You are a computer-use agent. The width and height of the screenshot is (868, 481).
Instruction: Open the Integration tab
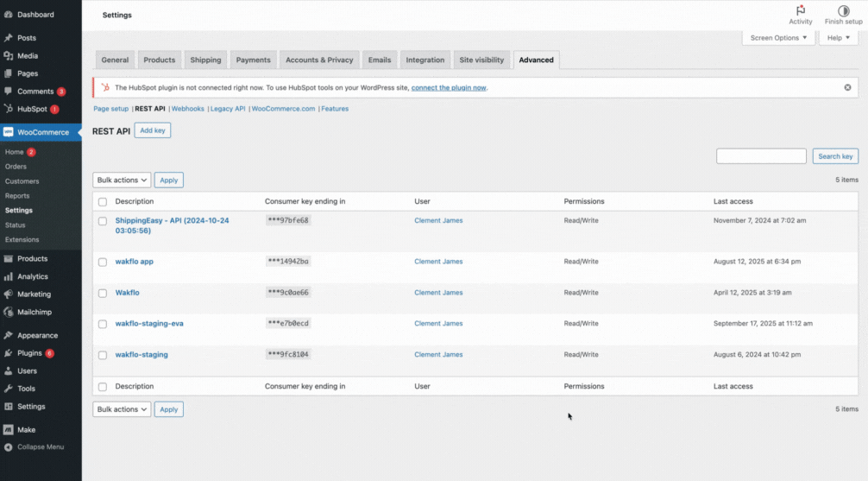click(425, 60)
